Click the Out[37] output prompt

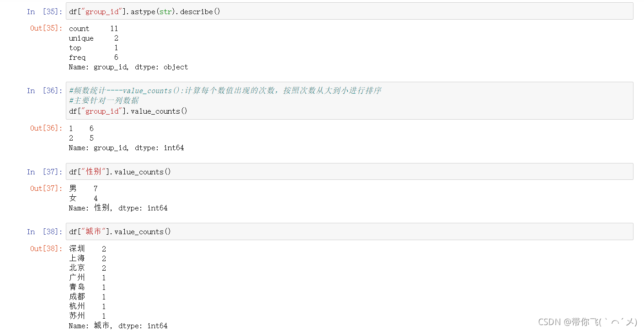point(46,189)
